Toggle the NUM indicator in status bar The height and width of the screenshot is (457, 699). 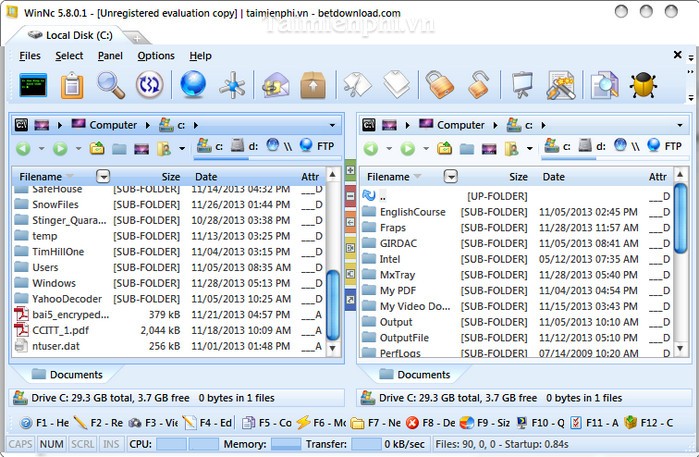click(52, 443)
